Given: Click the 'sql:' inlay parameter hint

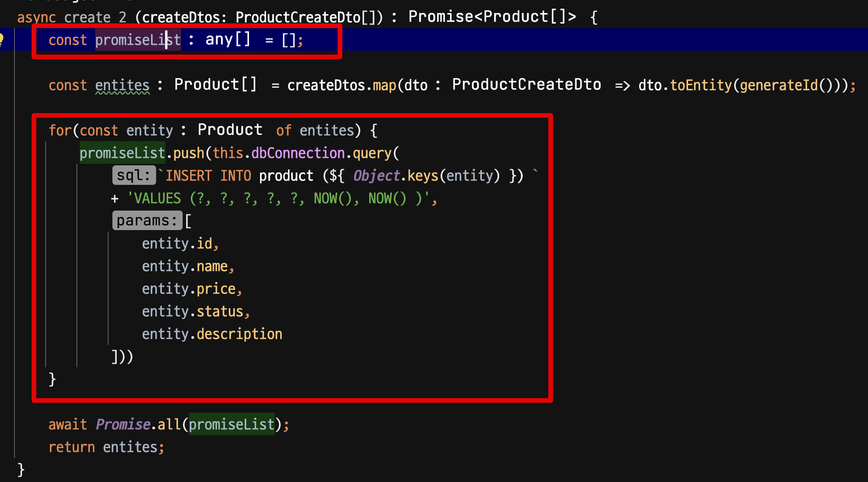Looking at the screenshot, I should 133,175.
